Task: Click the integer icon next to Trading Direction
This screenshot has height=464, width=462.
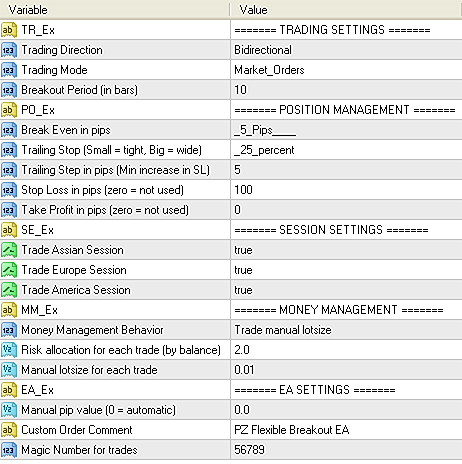Action: [9, 50]
